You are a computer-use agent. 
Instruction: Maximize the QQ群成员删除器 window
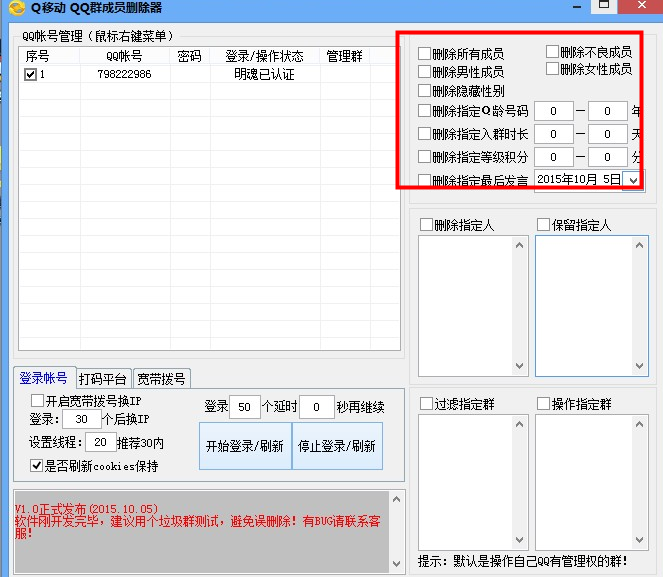(604, 5)
